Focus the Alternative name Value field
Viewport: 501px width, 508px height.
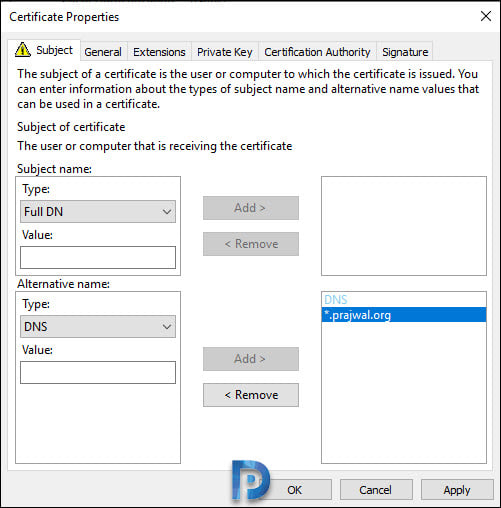click(x=98, y=372)
